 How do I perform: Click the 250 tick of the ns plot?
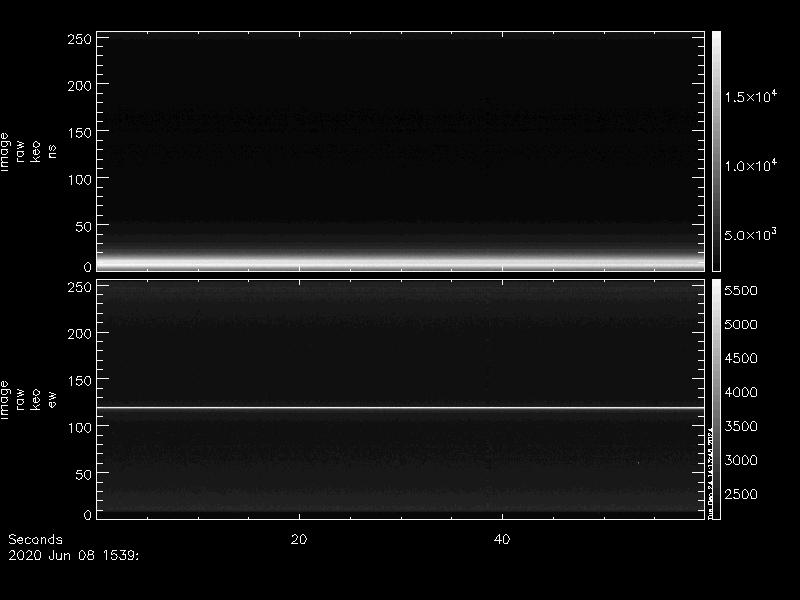(79, 39)
